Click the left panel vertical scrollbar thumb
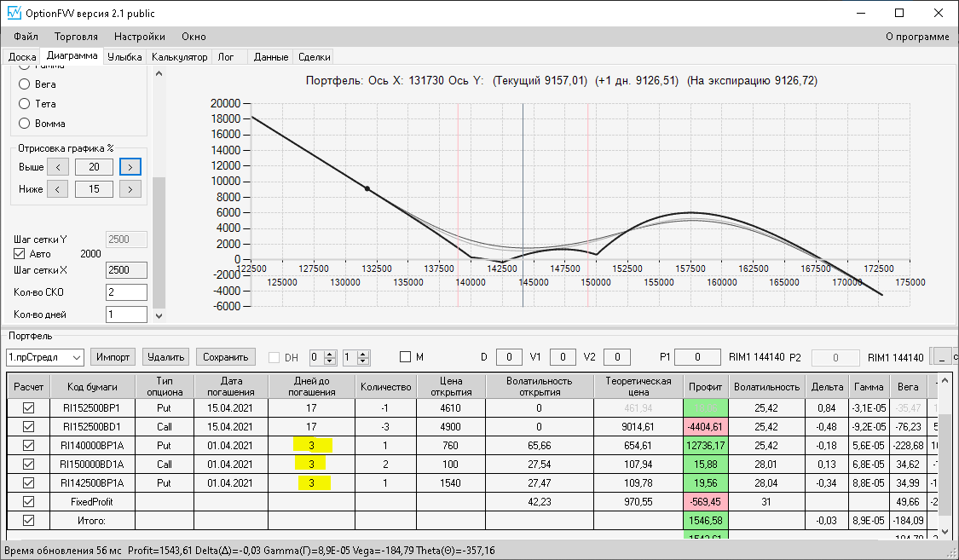 [x=159, y=242]
